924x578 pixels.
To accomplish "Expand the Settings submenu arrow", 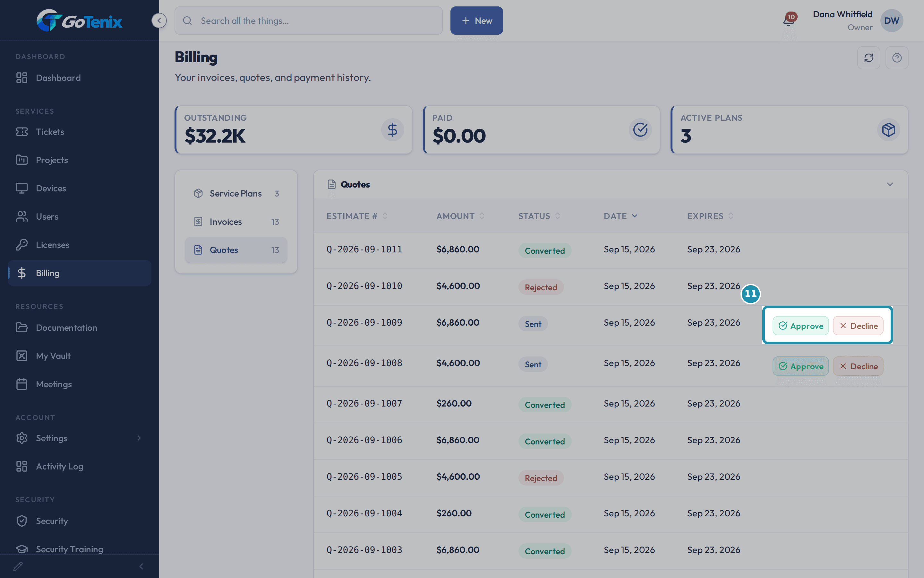I will 139,438.
